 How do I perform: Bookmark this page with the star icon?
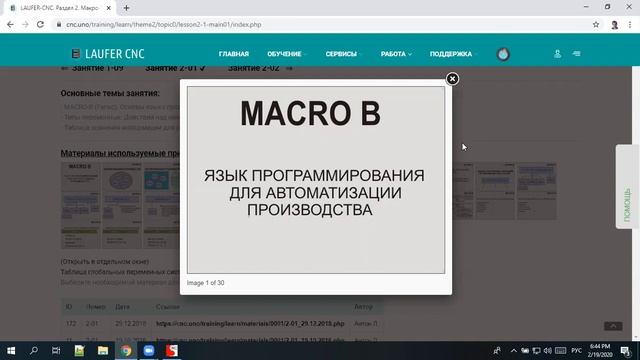[x=596, y=24]
